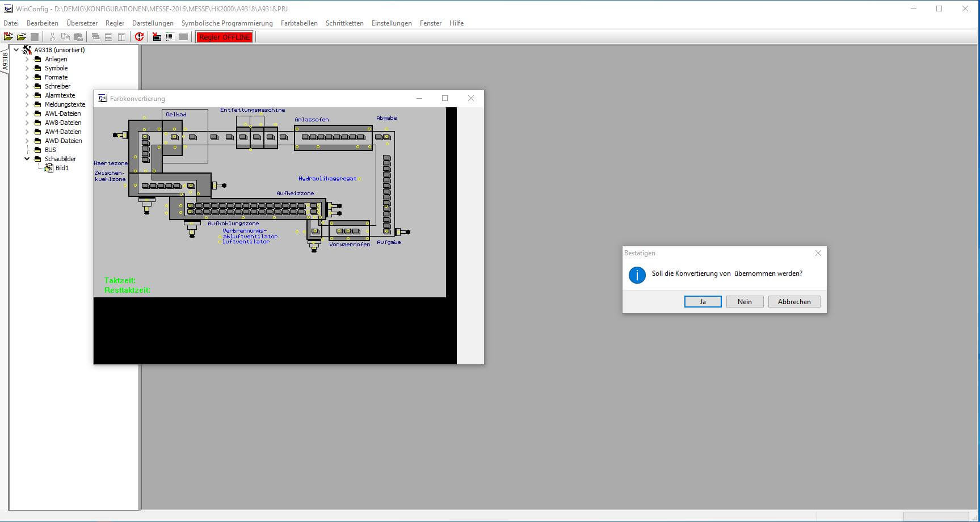Click the copy icon in toolbar
Image resolution: width=980 pixels, height=522 pixels.
pyautogui.click(x=65, y=37)
